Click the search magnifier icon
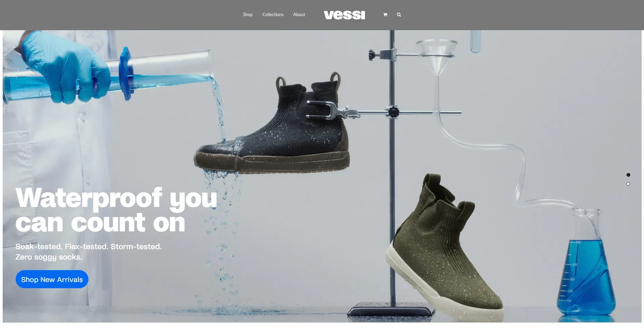Screen dimensions: 644x333 [x=399, y=15]
